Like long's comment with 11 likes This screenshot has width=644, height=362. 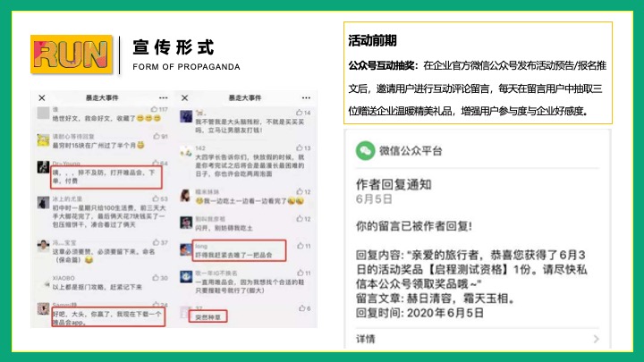tap(301, 246)
